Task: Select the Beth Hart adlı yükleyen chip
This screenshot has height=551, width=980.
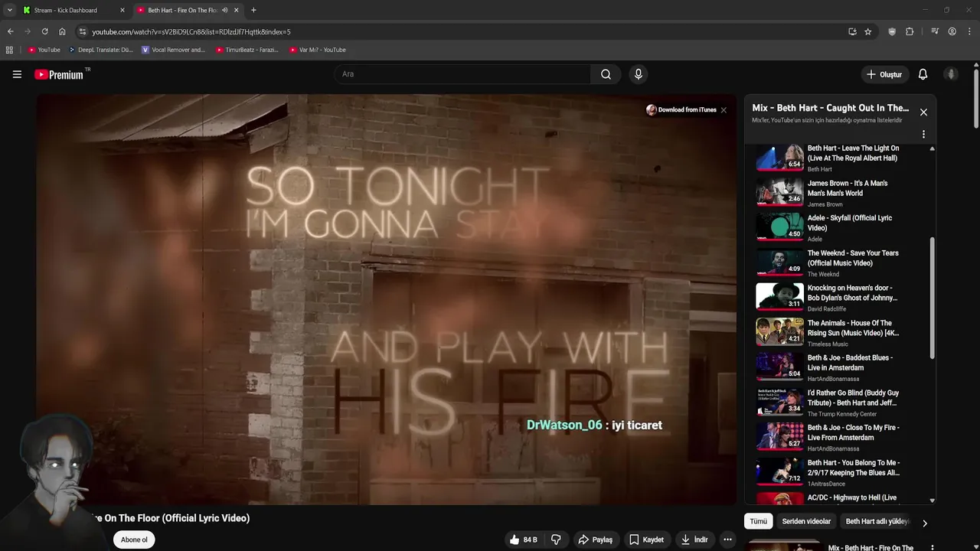Action: pos(877,521)
